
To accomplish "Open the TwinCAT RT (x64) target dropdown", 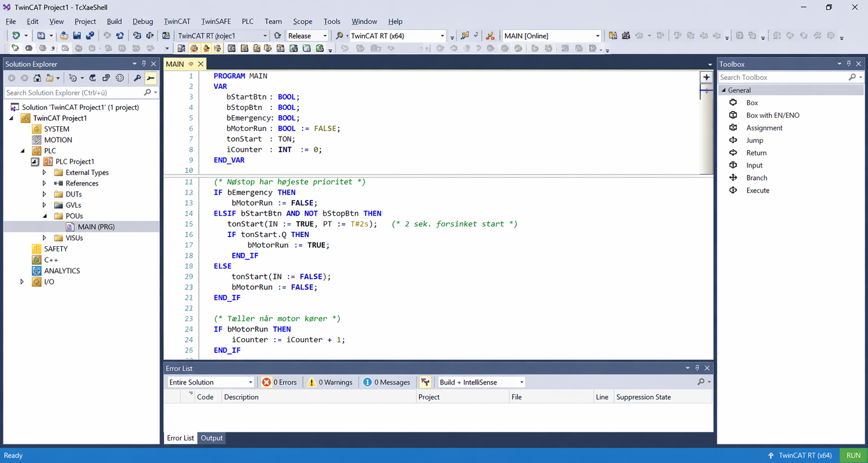I will pos(442,36).
